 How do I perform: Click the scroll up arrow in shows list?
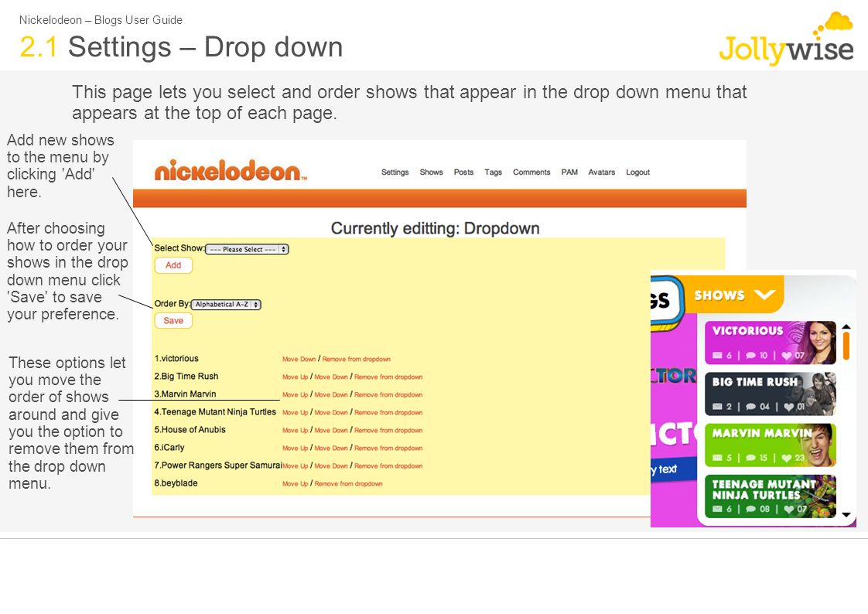[846, 327]
